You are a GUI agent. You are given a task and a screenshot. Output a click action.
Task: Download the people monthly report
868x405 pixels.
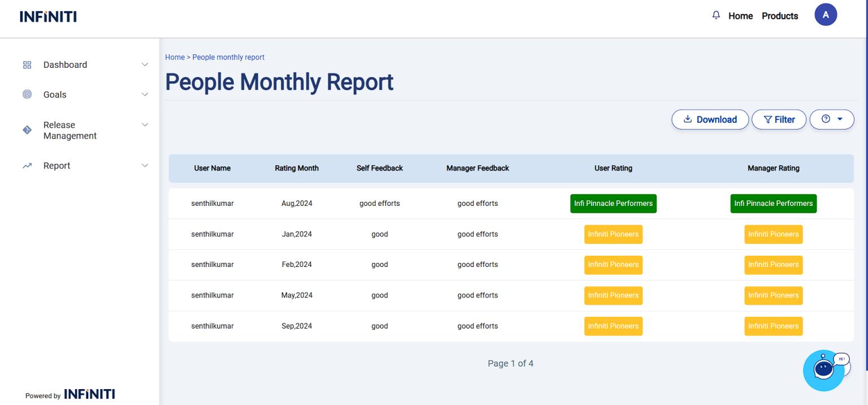[x=710, y=119]
